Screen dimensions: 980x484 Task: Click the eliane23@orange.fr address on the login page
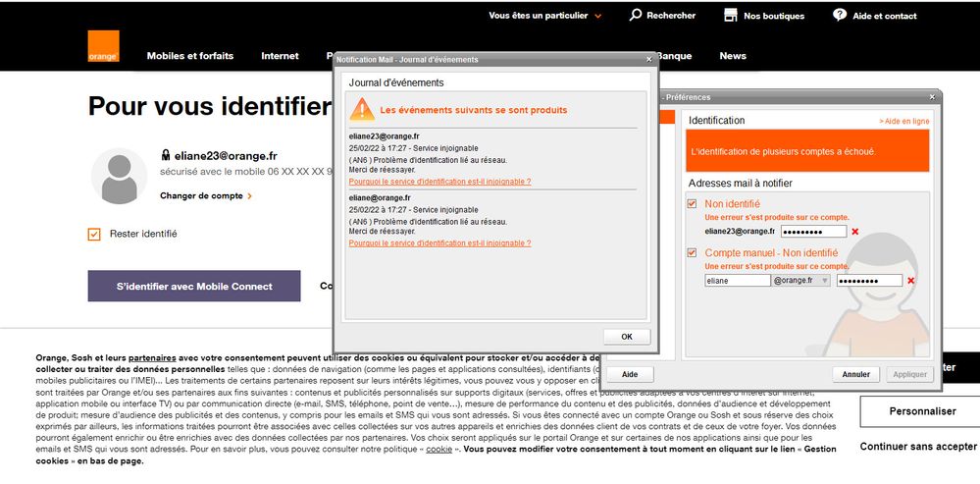(226, 156)
